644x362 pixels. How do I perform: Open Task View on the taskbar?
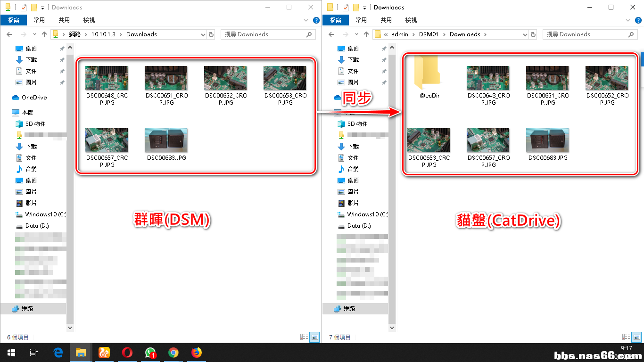(x=34, y=353)
